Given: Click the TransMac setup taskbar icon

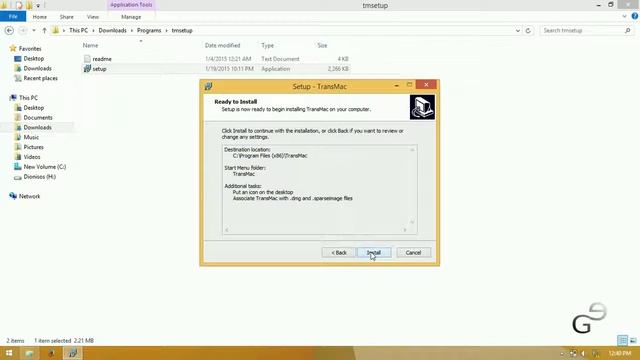Looking at the screenshot, I should (x=73, y=353).
